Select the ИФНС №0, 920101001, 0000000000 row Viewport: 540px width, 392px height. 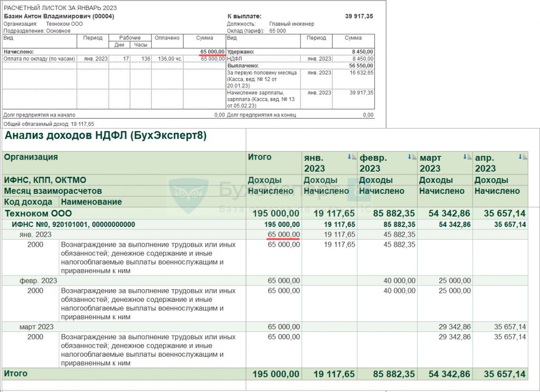click(265, 225)
